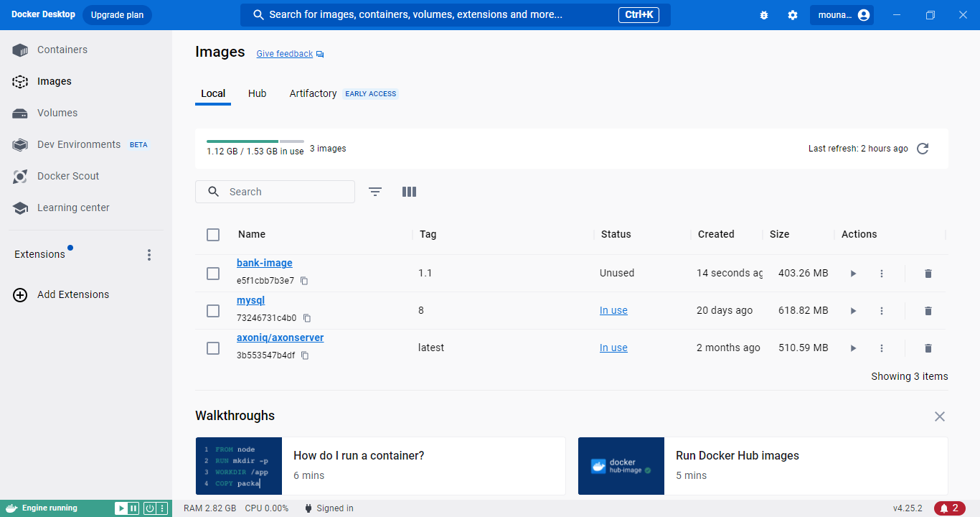Check the bank-image row checkbox
Image resolution: width=980 pixels, height=517 pixels.
click(213, 274)
